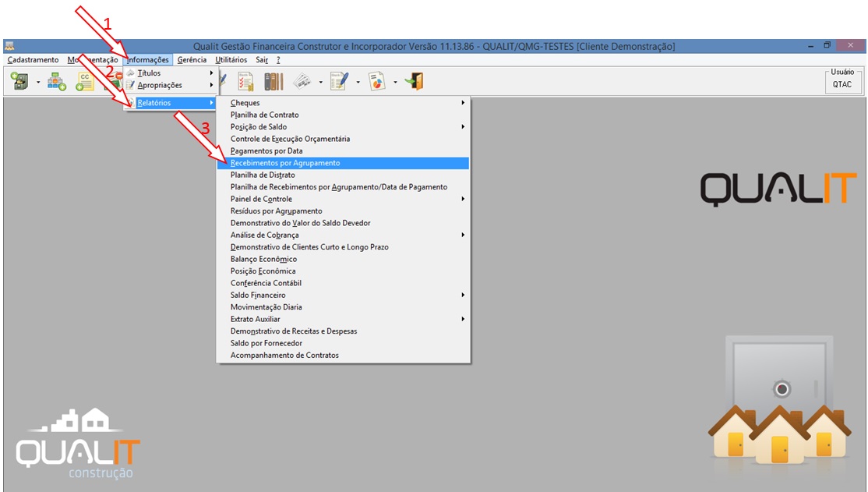Expand the Apropriações submenu arrow
The image size is (868, 492).
tap(211, 85)
